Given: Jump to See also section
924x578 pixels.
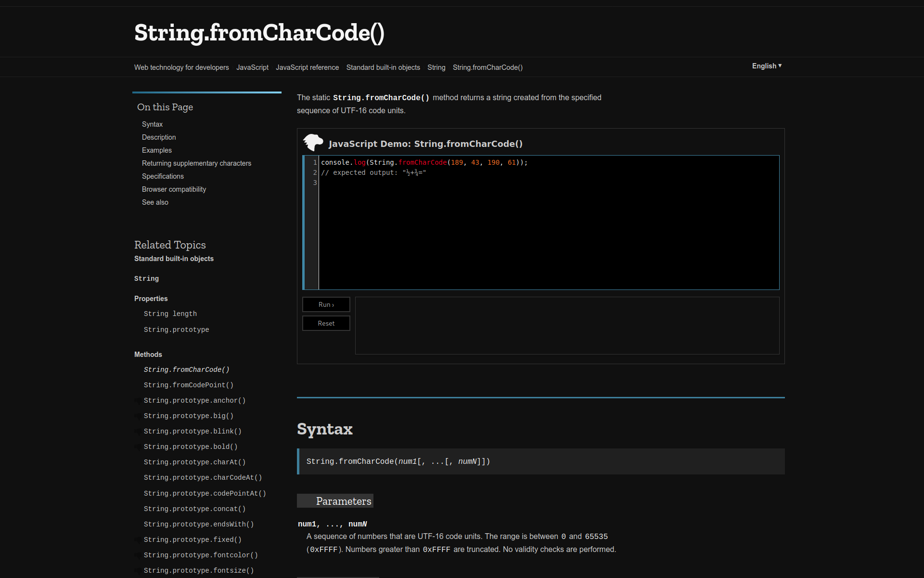Looking at the screenshot, I should [155, 202].
